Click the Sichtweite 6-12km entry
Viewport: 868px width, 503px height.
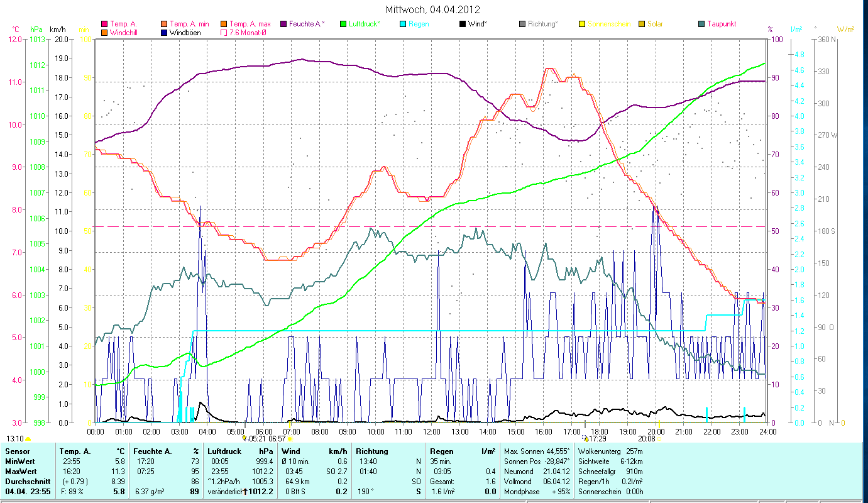pos(610,462)
